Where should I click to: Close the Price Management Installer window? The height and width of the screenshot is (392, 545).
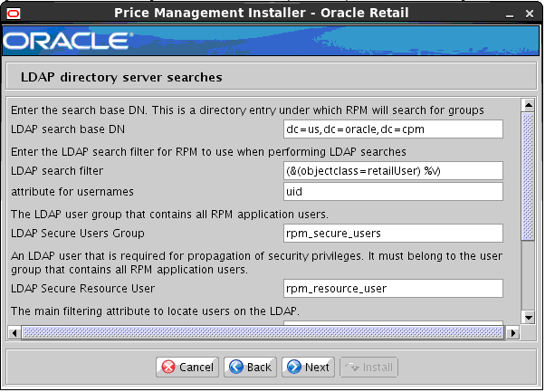click(x=530, y=14)
